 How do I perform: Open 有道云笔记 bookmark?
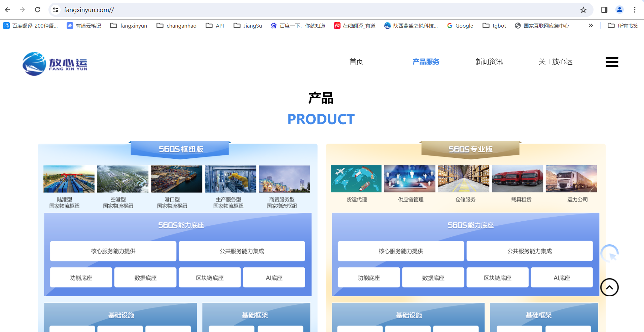coord(84,26)
